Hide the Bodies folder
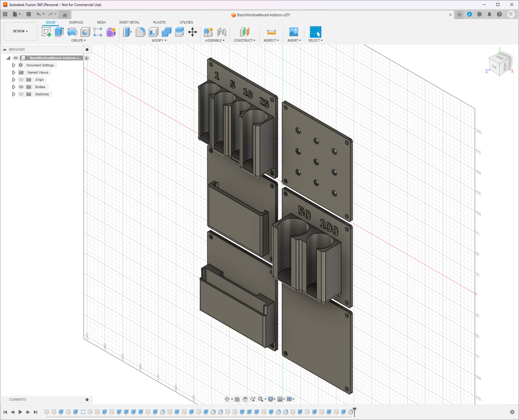This screenshot has width=519, height=420. pyautogui.click(x=21, y=87)
